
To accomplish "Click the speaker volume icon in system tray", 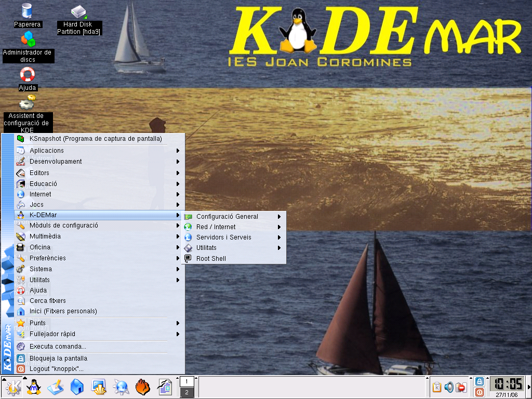I will (449, 387).
